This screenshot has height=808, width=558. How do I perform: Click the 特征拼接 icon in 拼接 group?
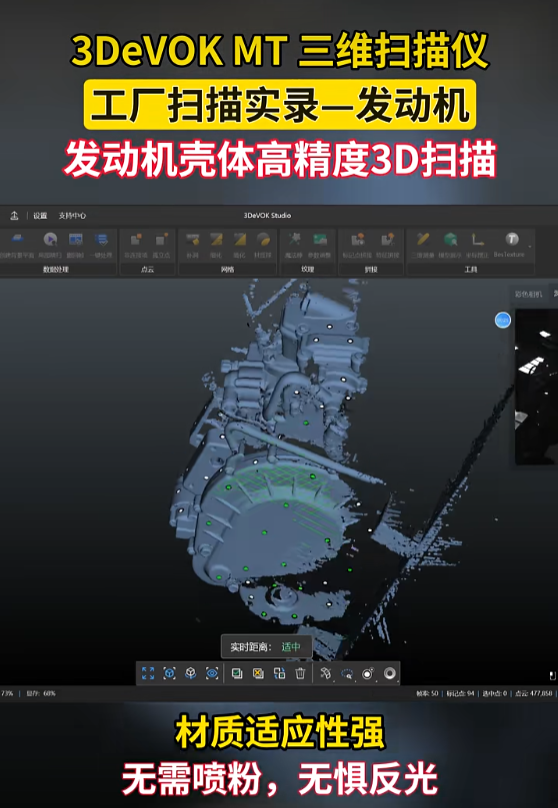click(386, 240)
